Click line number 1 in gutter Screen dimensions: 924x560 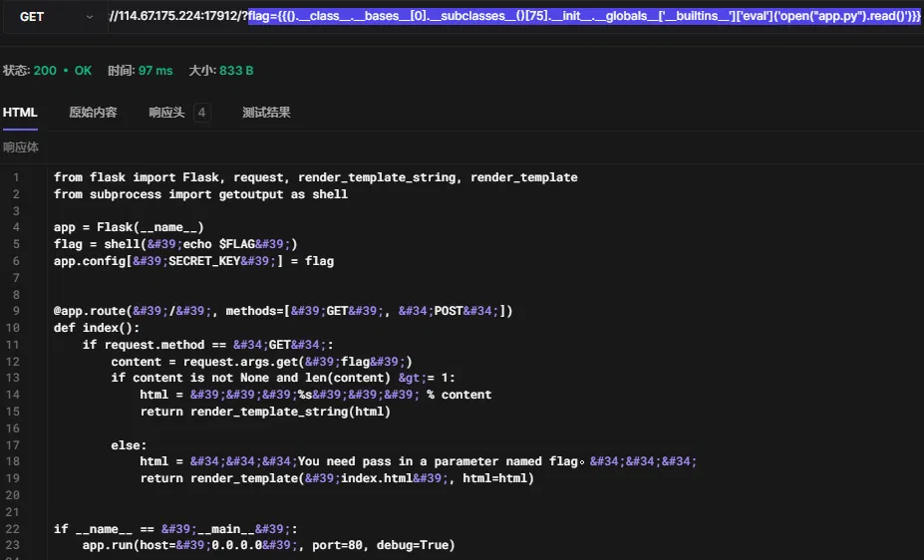click(16, 177)
